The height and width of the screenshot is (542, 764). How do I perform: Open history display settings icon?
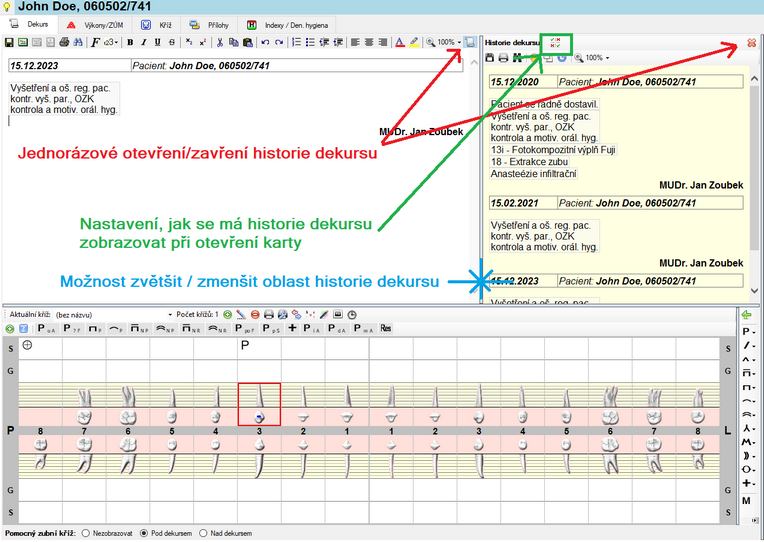pyautogui.click(x=555, y=43)
